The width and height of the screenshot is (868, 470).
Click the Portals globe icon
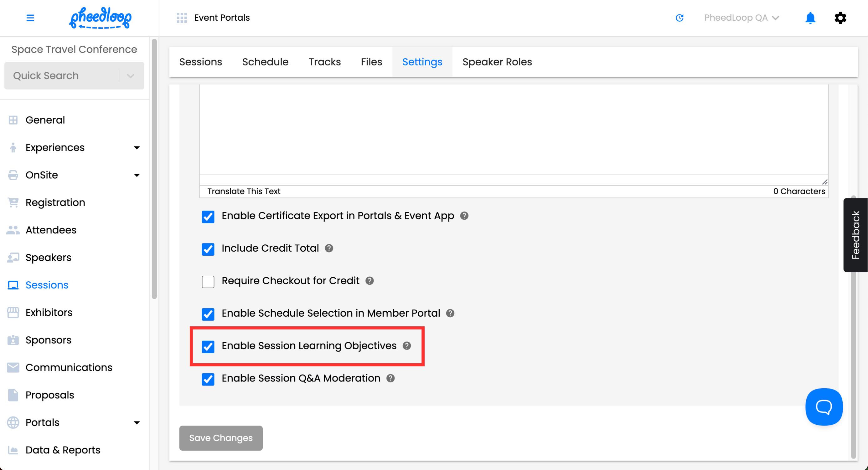pyautogui.click(x=13, y=422)
